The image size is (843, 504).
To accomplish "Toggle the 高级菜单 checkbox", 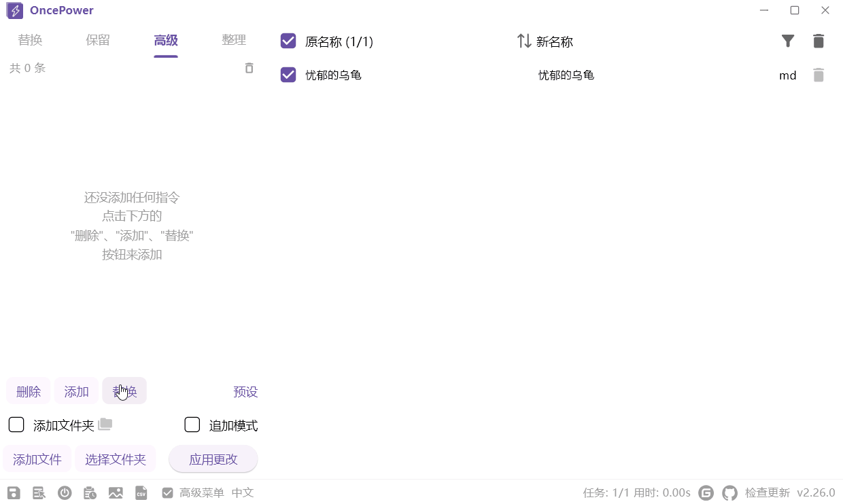I will pyautogui.click(x=167, y=493).
